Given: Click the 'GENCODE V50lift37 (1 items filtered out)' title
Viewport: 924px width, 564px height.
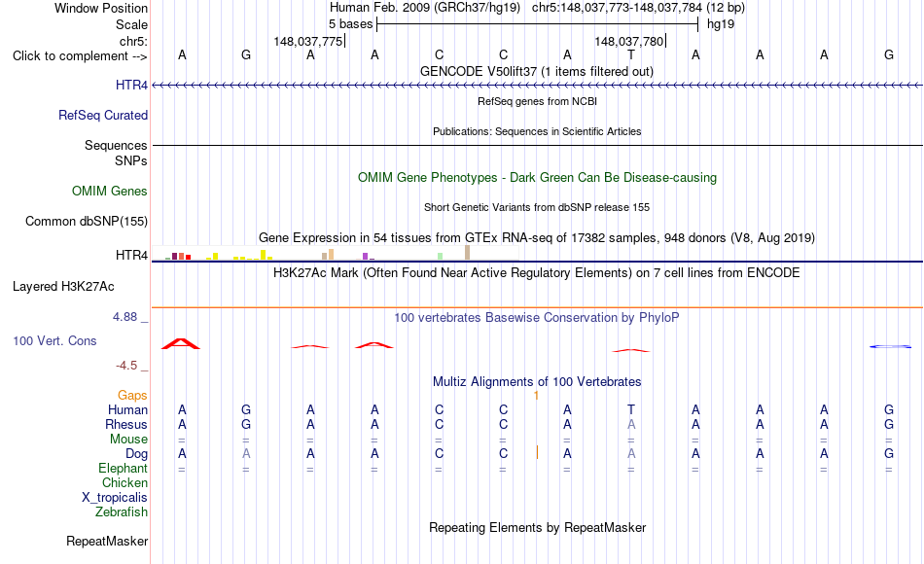Looking at the screenshot, I should point(537,71).
